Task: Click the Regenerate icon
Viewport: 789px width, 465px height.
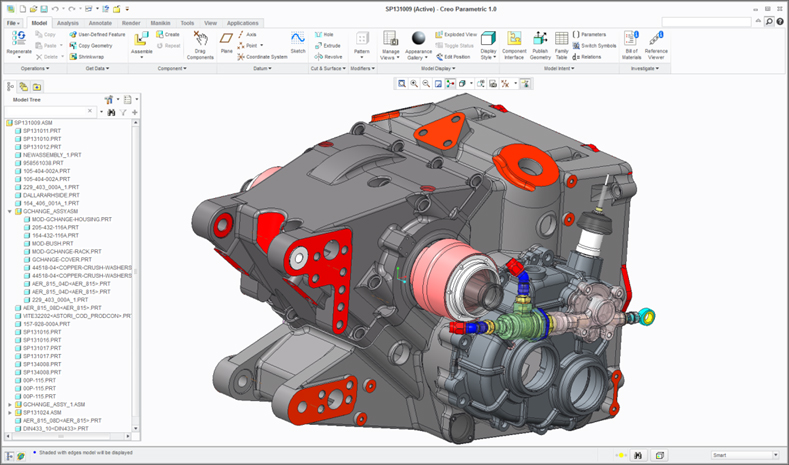Action: click(x=19, y=38)
